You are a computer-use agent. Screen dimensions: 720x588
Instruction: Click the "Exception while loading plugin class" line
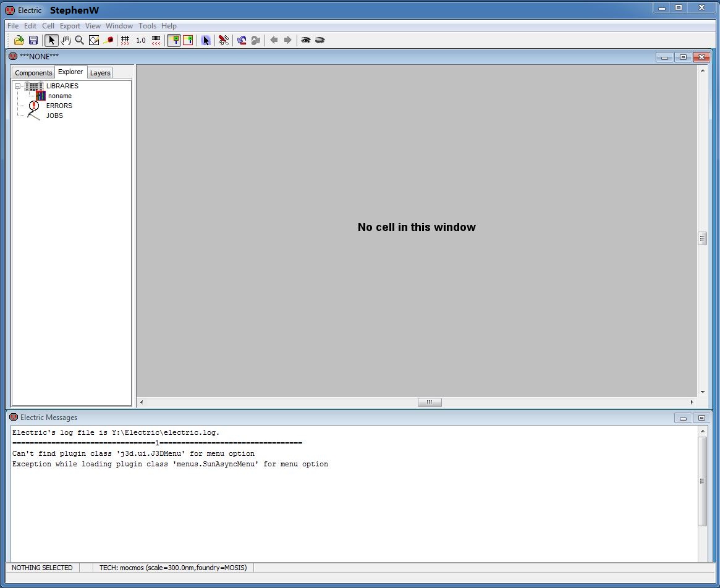170,464
